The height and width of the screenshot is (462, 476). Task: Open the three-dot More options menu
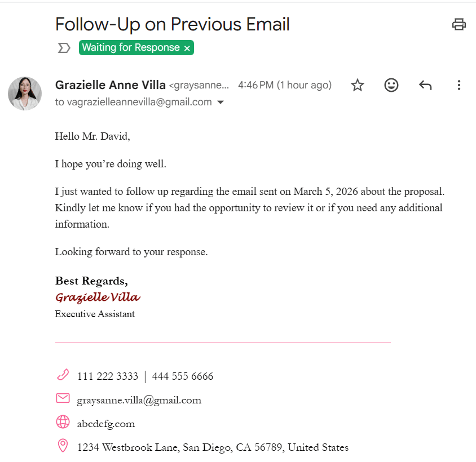coord(459,85)
